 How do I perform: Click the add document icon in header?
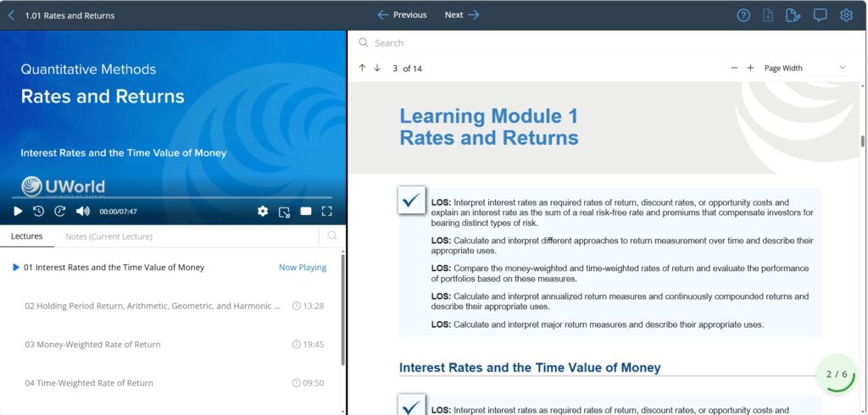(768, 15)
